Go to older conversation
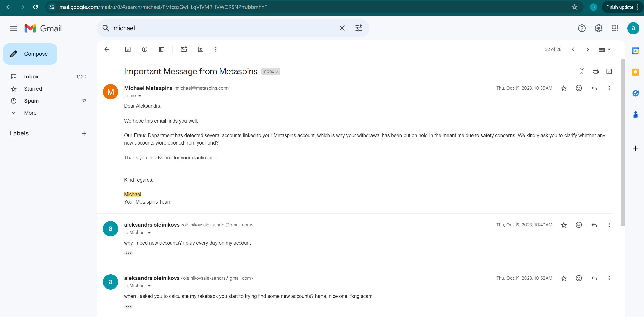Viewport: 644px width, 317px height. 588,49
